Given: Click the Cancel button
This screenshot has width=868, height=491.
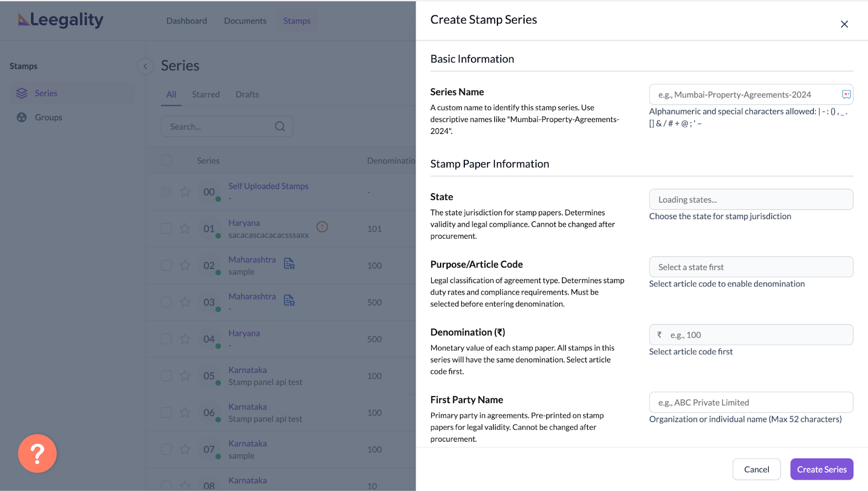Looking at the screenshot, I should [x=756, y=469].
